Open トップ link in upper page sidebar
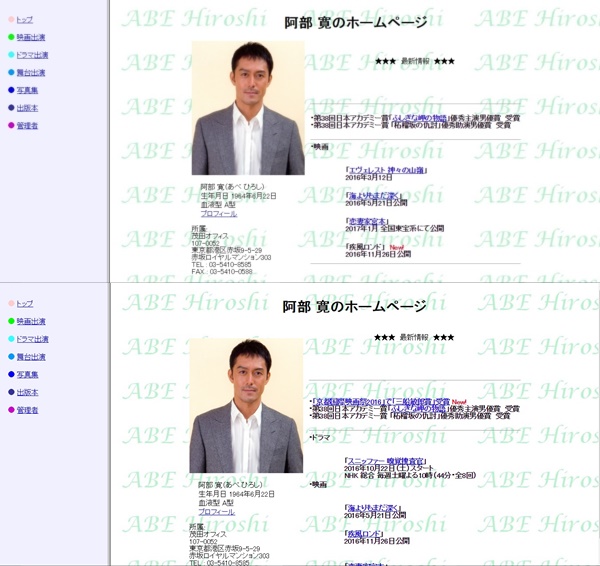 tap(24, 20)
